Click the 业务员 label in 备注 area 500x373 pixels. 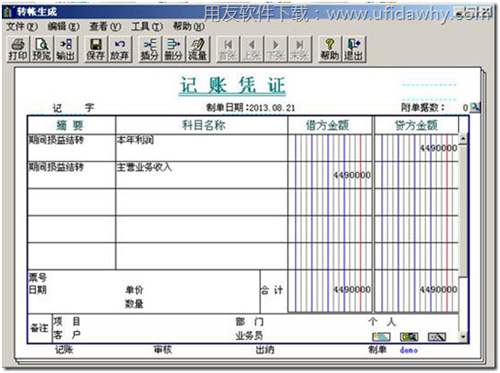[x=249, y=335]
